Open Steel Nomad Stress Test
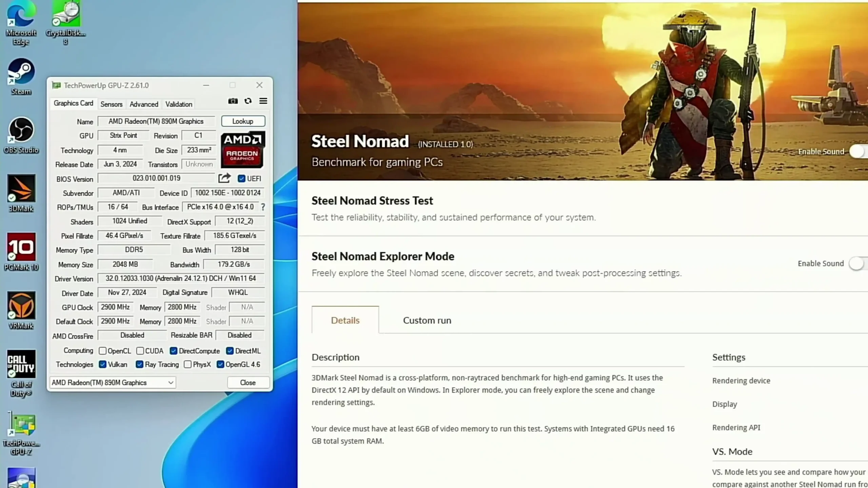The width and height of the screenshot is (868, 488). 372,201
